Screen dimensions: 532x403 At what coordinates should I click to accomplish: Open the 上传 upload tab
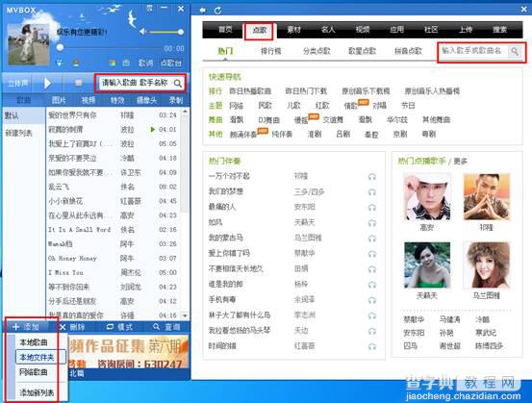[466, 30]
